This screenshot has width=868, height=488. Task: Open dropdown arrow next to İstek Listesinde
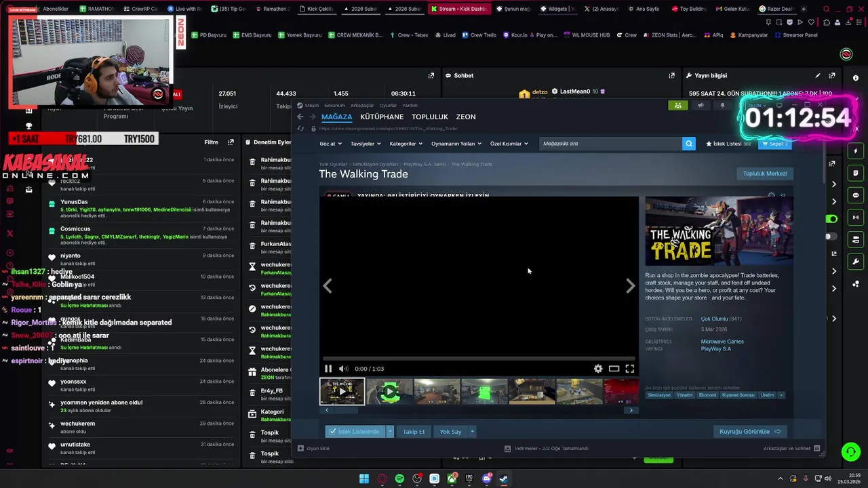coord(390,432)
